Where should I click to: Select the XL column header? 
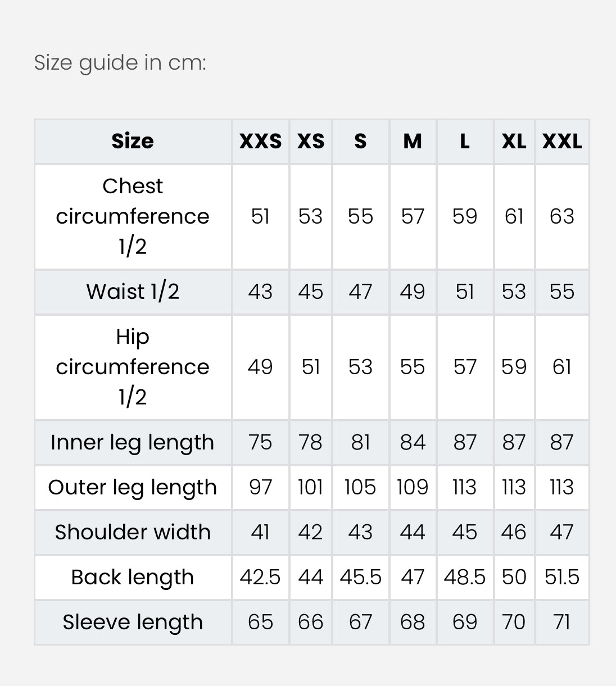click(514, 141)
